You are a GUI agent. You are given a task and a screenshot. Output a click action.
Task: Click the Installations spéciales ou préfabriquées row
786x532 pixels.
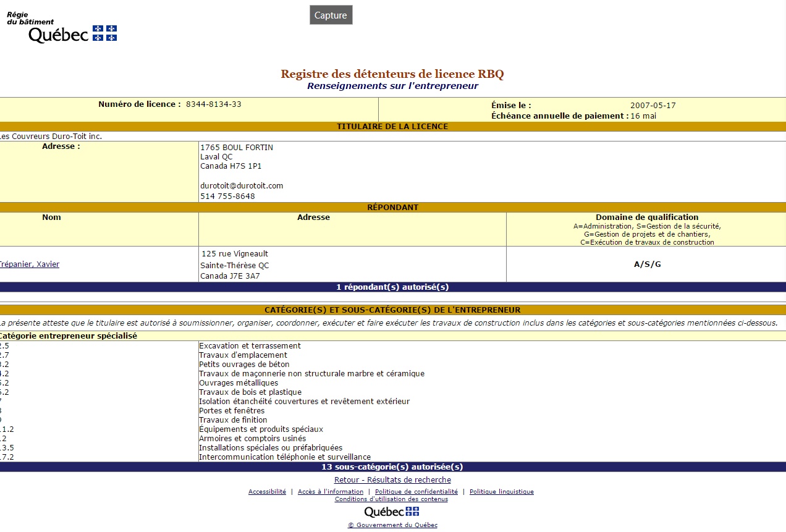tap(393, 448)
